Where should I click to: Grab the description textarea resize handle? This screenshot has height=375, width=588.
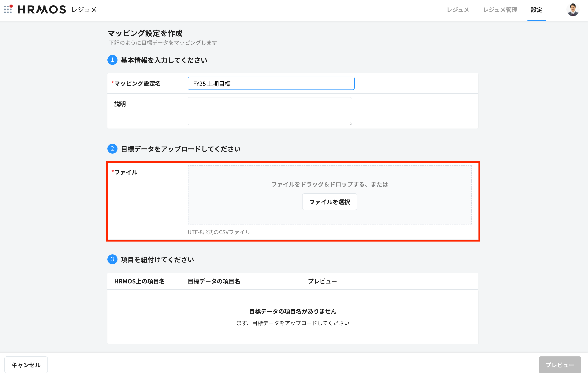click(x=350, y=123)
